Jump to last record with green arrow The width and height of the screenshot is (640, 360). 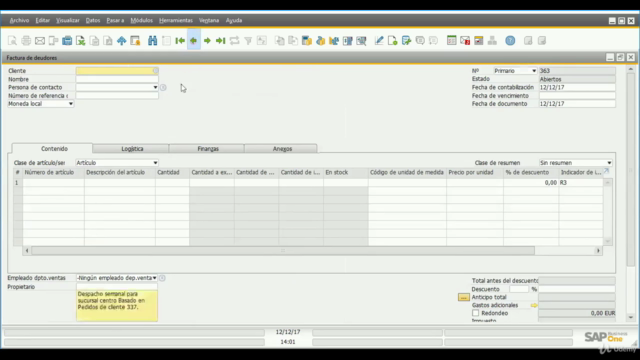220,40
